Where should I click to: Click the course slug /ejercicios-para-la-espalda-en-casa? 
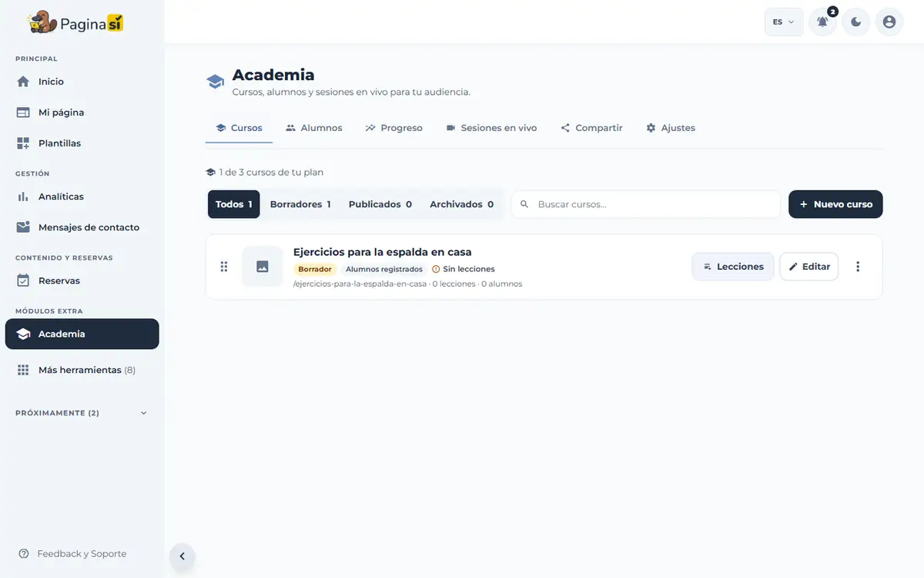click(360, 284)
